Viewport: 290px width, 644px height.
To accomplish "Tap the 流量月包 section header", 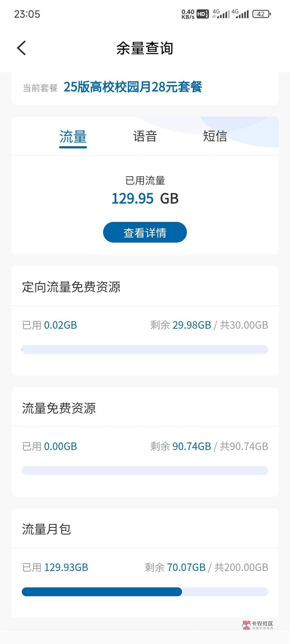I will pyautogui.click(x=46, y=529).
